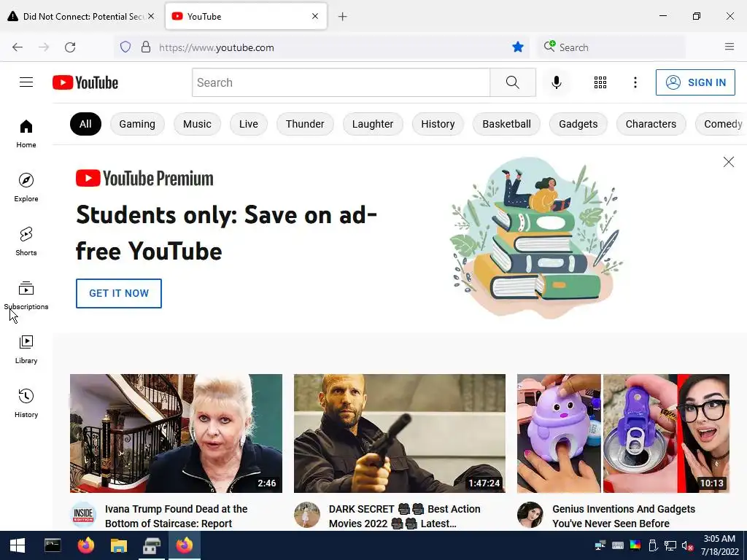Select the All filter chip
Screen dimensions: 747x560
85,124
